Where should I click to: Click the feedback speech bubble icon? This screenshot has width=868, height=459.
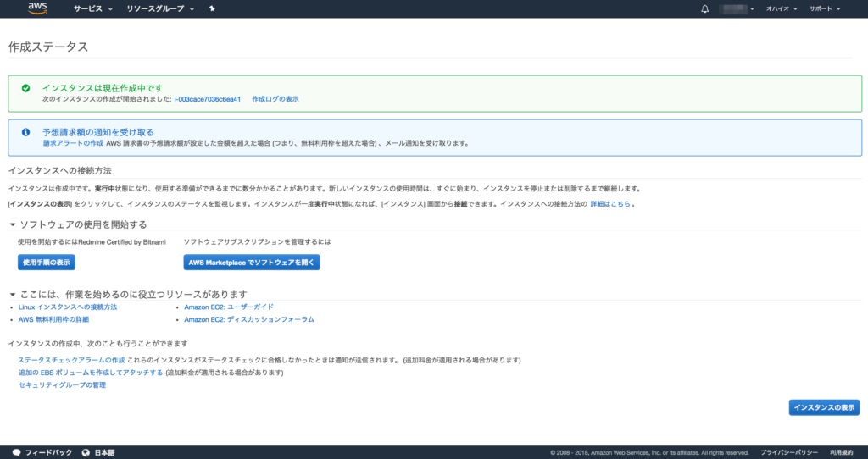(16, 452)
